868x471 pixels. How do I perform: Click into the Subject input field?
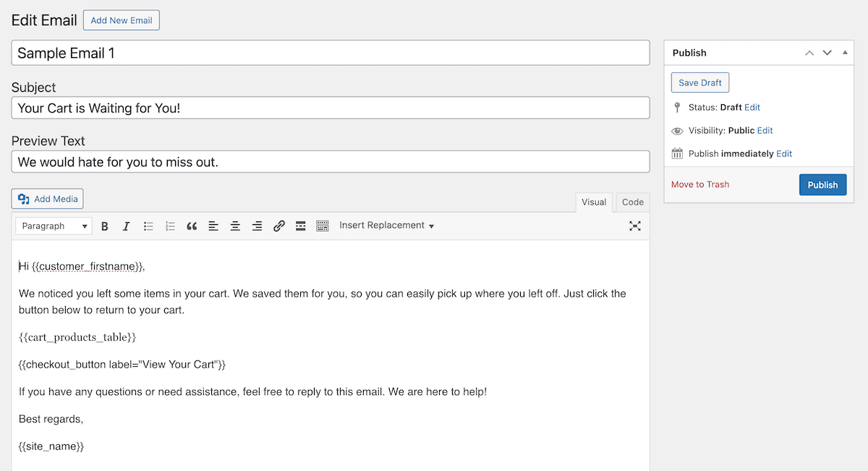(331, 108)
